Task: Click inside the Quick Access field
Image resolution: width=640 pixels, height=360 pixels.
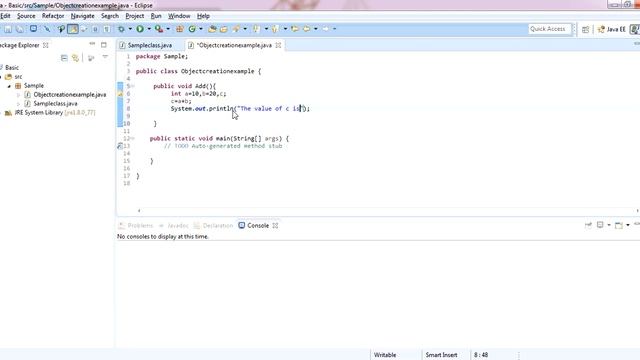Action: click(549, 29)
